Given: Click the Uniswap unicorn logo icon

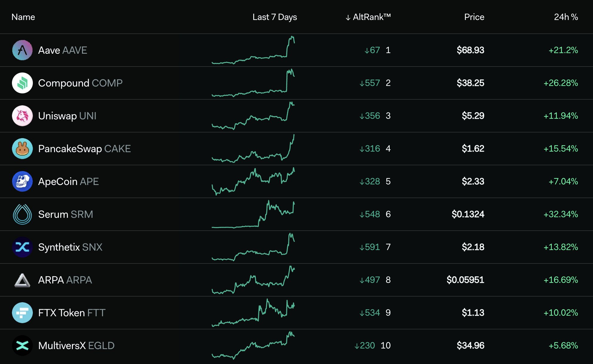Looking at the screenshot, I should [22, 116].
